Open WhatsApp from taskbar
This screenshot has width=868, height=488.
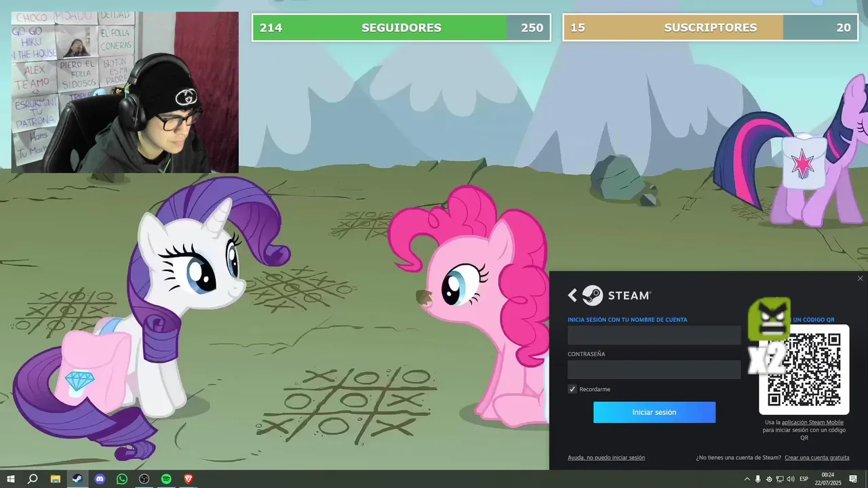(122, 479)
